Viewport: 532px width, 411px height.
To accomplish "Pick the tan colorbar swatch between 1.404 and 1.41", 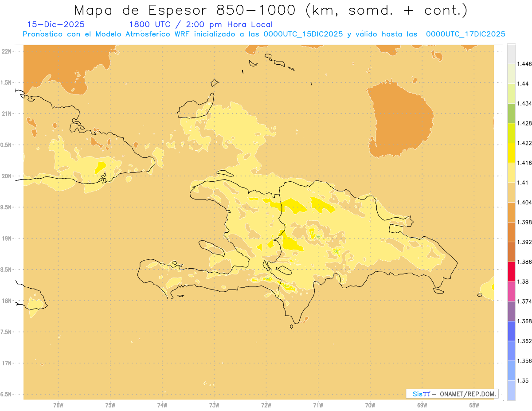I will 511,192.
